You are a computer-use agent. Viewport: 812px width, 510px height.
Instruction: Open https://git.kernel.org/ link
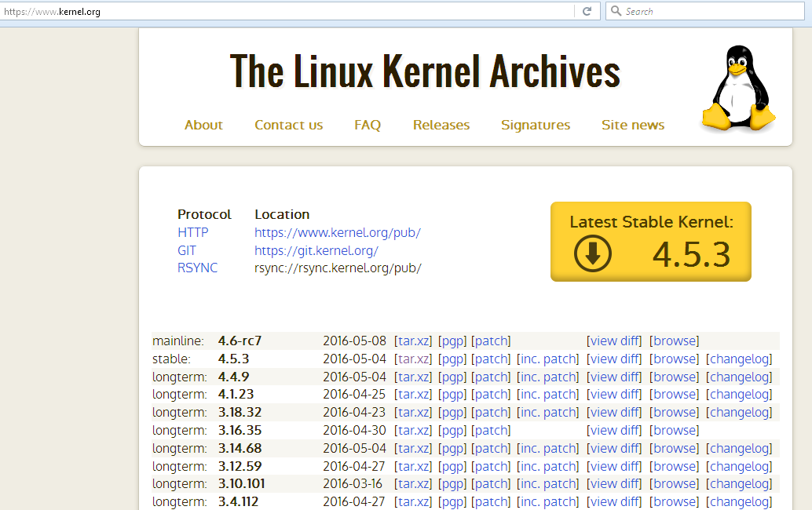(316, 251)
